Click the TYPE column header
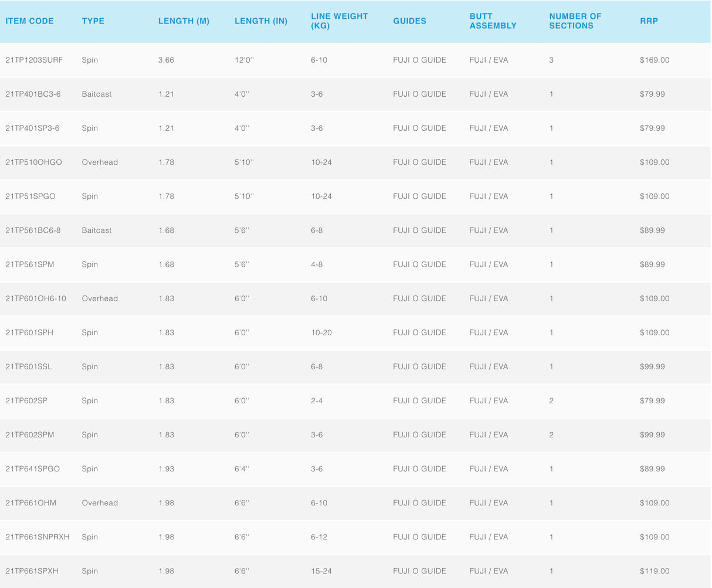 click(93, 21)
